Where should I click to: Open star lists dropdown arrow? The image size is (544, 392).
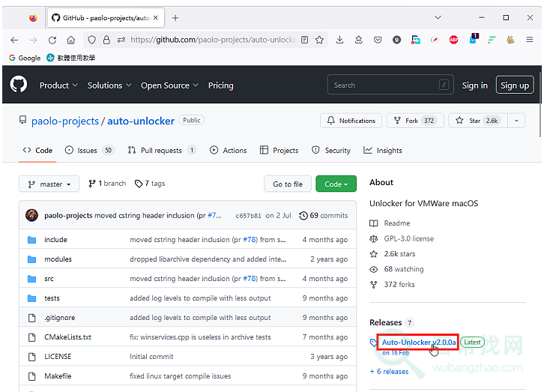click(x=516, y=121)
